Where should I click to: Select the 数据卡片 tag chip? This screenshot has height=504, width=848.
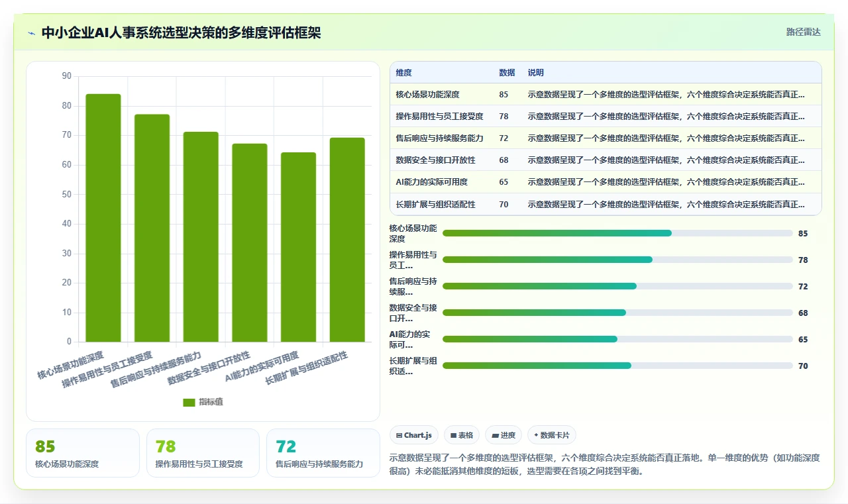(552, 435)
